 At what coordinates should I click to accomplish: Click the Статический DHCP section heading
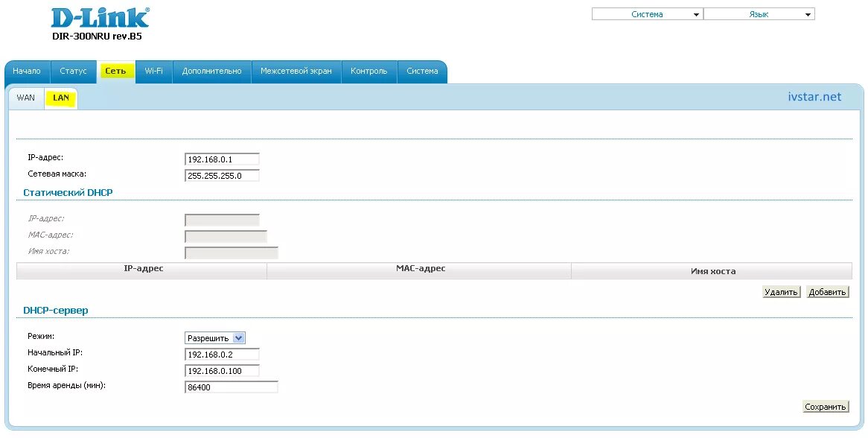[68, 193]
